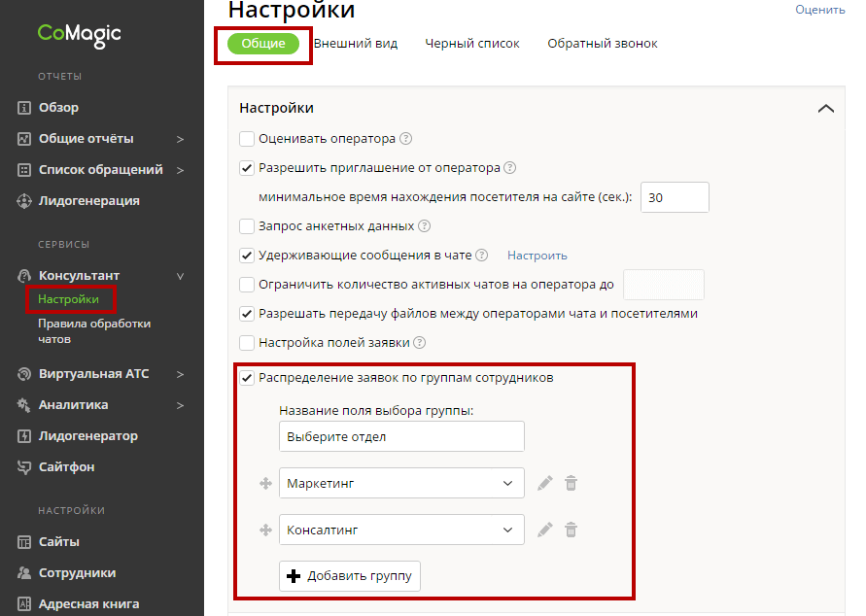Collapse the Настройки section with chevron
This screenshot has height=616, width=866.
[826, 109]
